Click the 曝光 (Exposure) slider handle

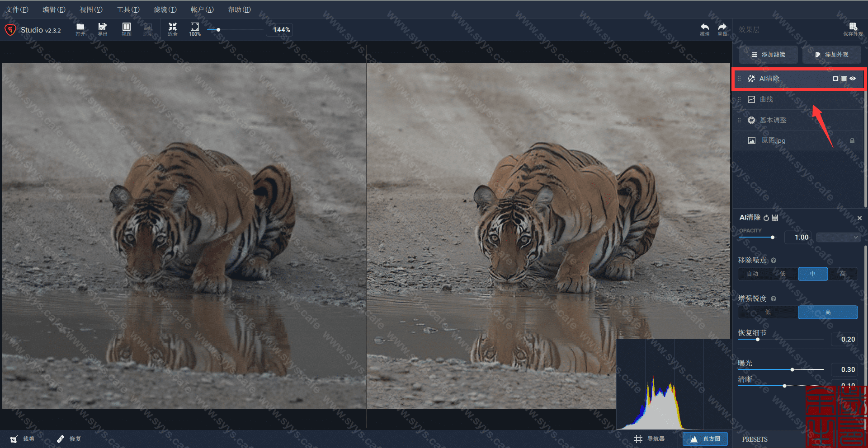[x=792, y=369]
